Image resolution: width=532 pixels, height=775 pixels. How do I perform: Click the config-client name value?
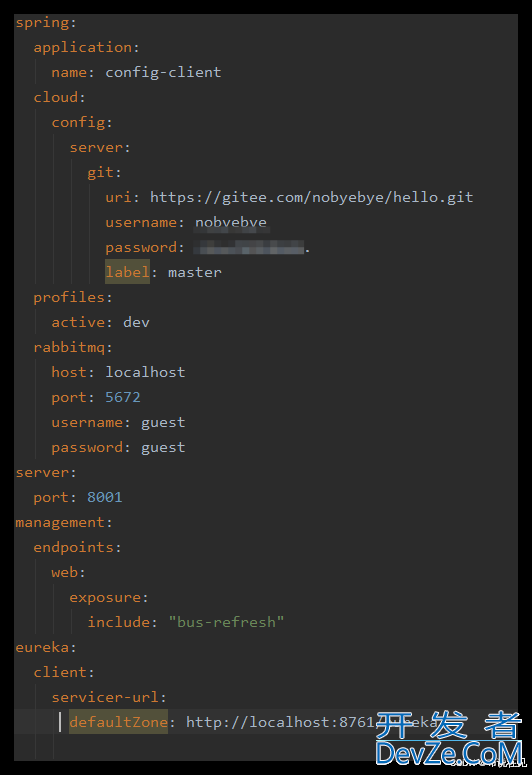(x=163, y=72)
